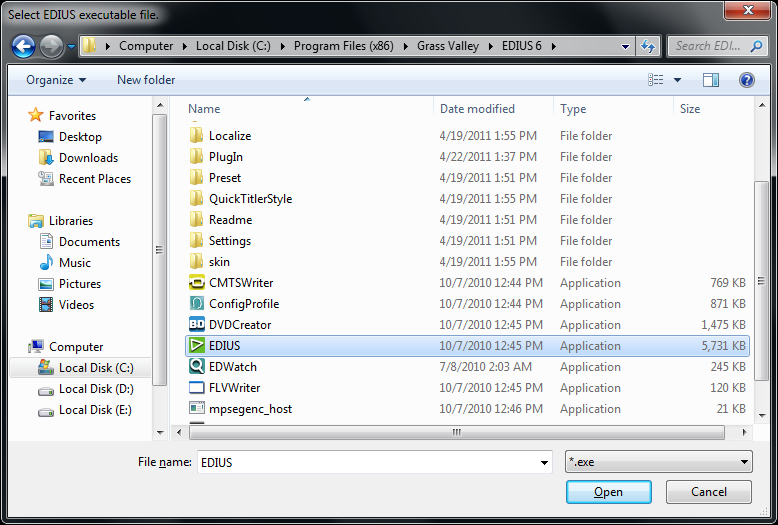Select Downloads in Favorites
The image size is (778, 525).
pos(88,158)
